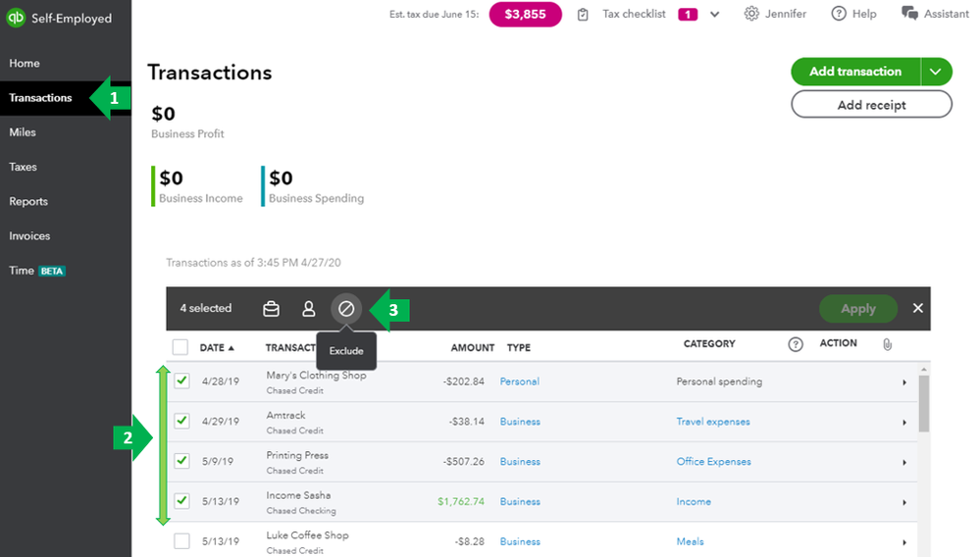Open the Assistant chat icon
Viewport: 980px width, 557px height.
pyautogui.click(x=909, y=13)
